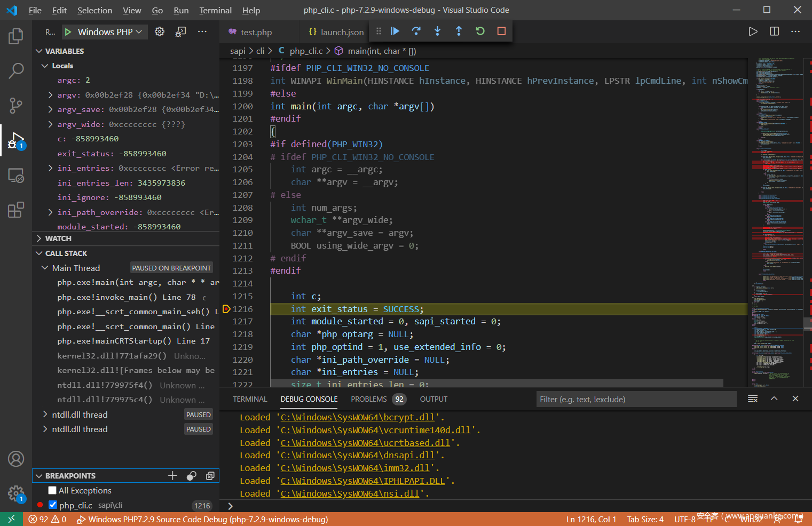Click the Step Into debug icon
Image resolution: width=812 pixels, height=526 pixels.
click(x=437, y=31)
